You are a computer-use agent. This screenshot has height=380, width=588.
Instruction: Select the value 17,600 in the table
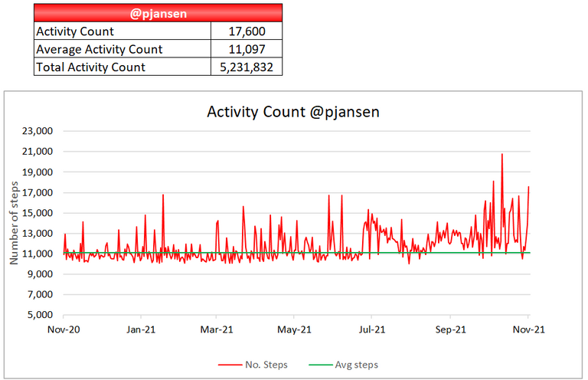pyautogui.click(x=247, y=31)
